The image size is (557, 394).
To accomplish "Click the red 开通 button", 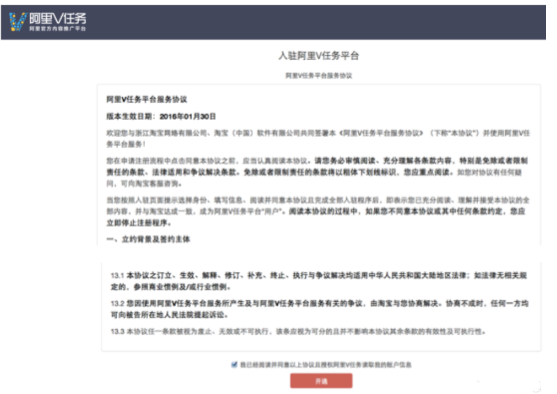I will pyautogui.click(x=321, y=381).
